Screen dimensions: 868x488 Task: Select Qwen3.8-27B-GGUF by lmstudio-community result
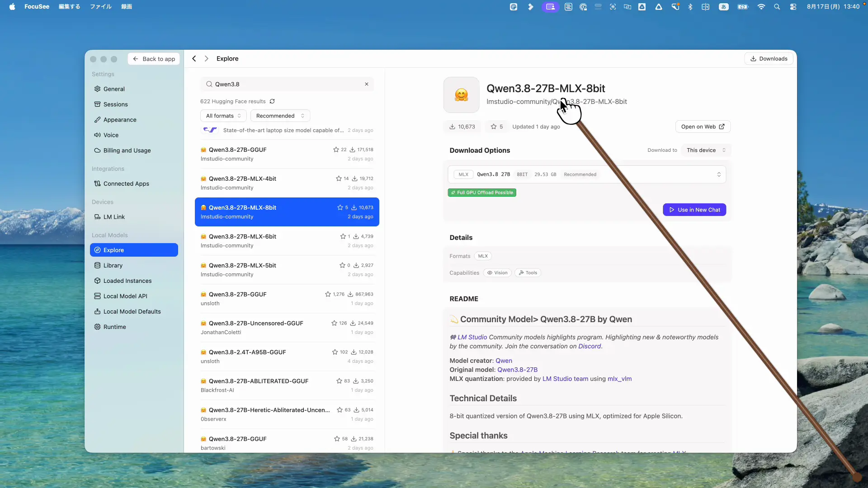pos(287,154)
